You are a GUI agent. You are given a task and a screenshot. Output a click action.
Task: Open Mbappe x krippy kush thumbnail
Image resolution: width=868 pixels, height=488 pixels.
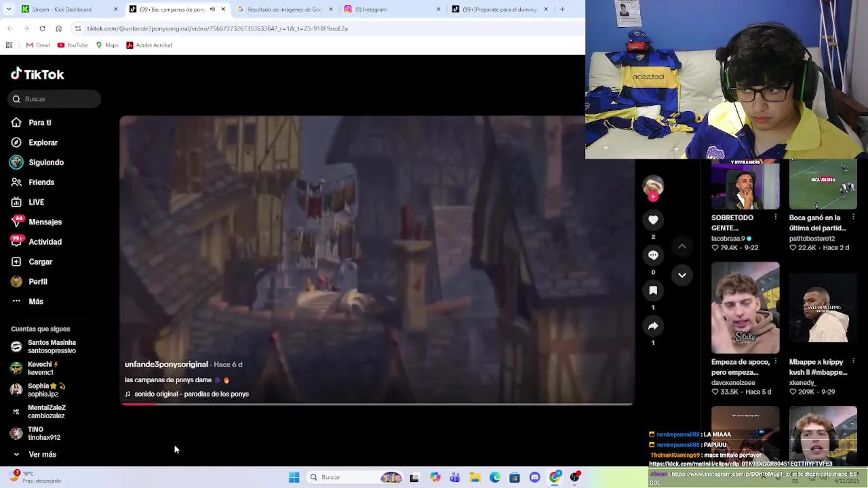coord(823,308)
